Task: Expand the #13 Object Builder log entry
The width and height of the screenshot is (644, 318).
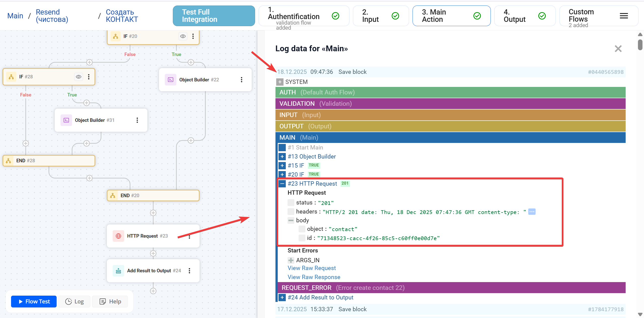Action: (282, 156)
